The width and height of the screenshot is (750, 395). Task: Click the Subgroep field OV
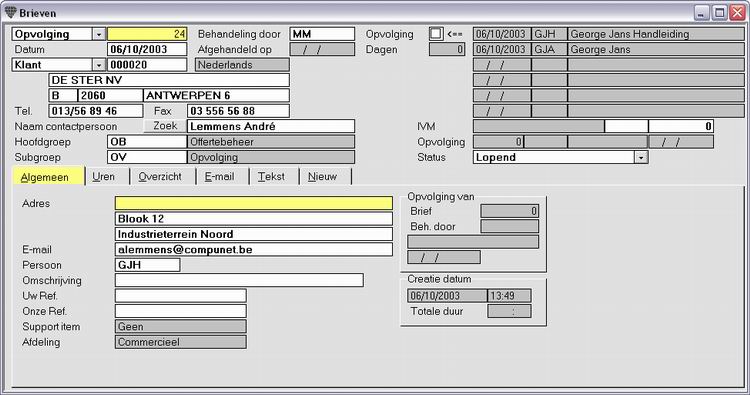tap(147, 157)
